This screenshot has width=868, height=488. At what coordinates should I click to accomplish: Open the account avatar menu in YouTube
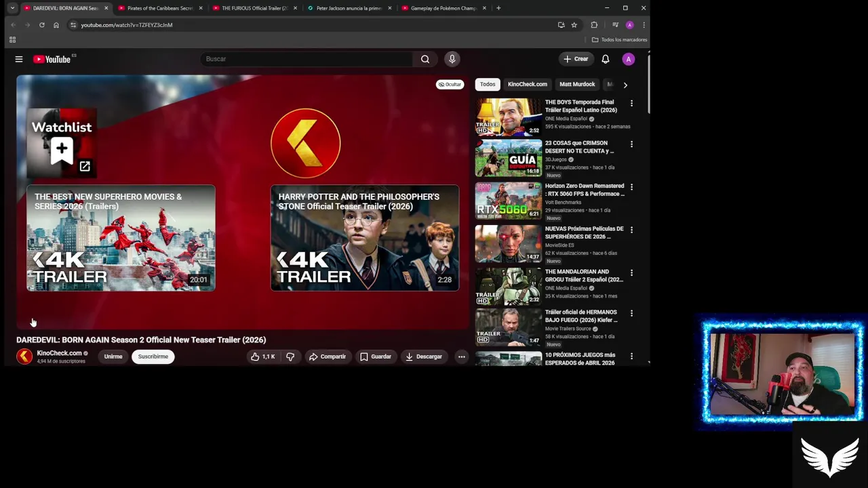(x=629, y=59)
